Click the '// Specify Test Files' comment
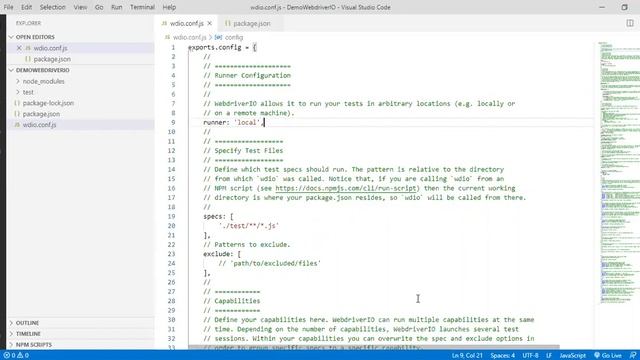640x360 pixels. [243, 151]
